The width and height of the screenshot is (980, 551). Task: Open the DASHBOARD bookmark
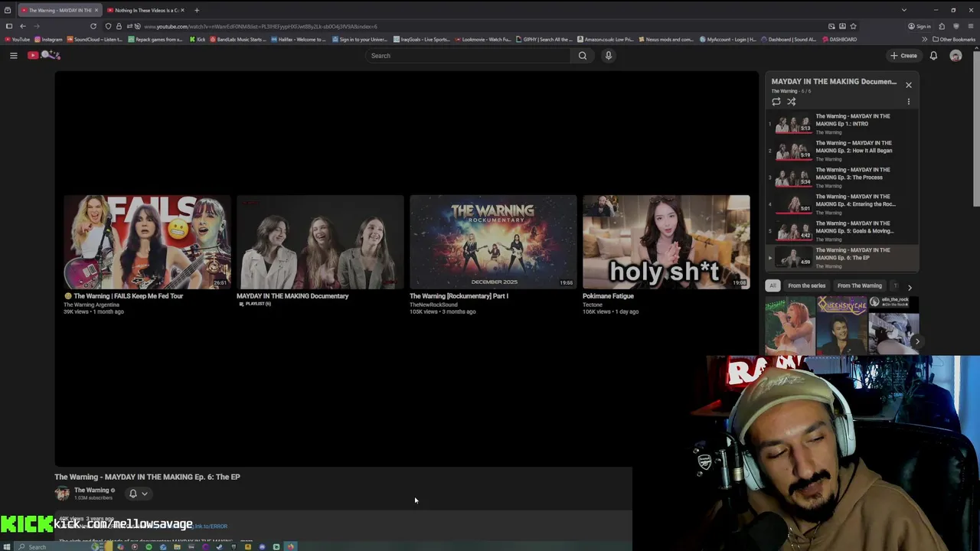839,39
